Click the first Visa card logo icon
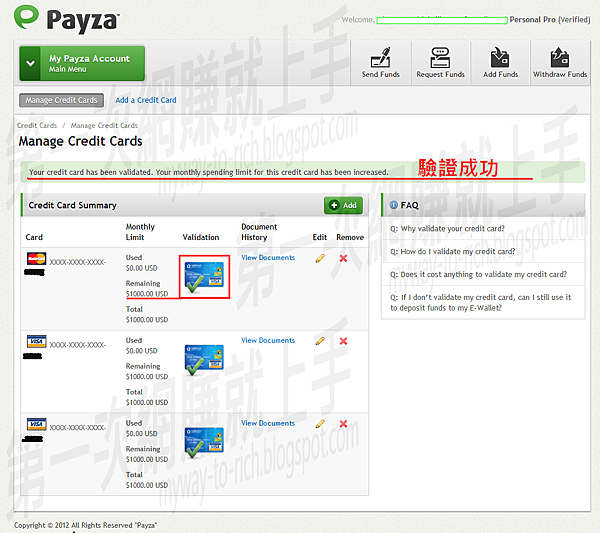 click(37, 341)
